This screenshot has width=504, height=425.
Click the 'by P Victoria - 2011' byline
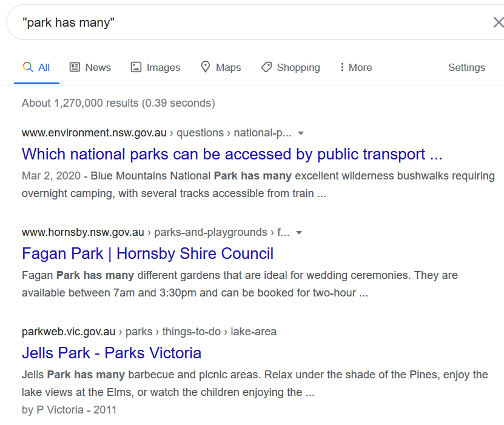coord(69,410)
